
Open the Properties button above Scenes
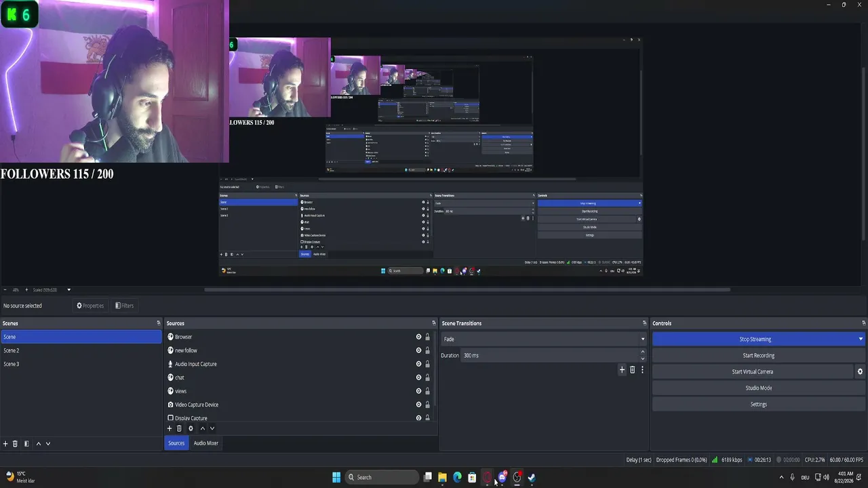coord(90,306)
